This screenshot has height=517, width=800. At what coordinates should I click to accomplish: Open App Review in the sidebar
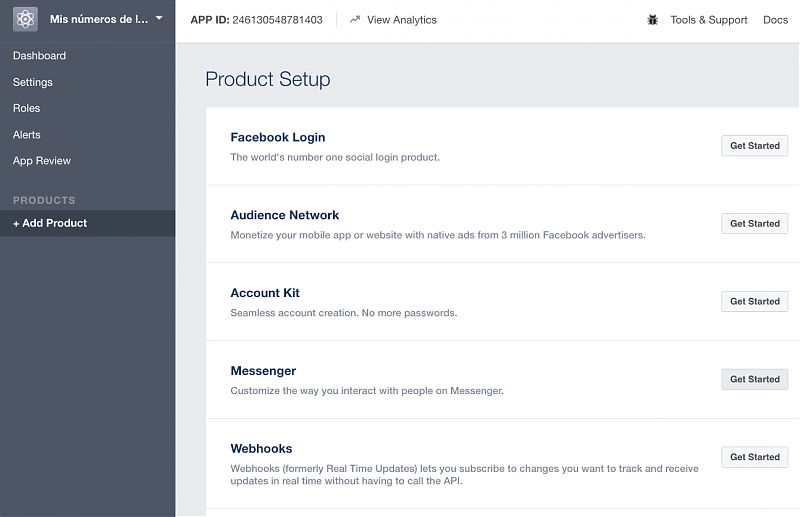pyautogui.click(x=42, y=161)
